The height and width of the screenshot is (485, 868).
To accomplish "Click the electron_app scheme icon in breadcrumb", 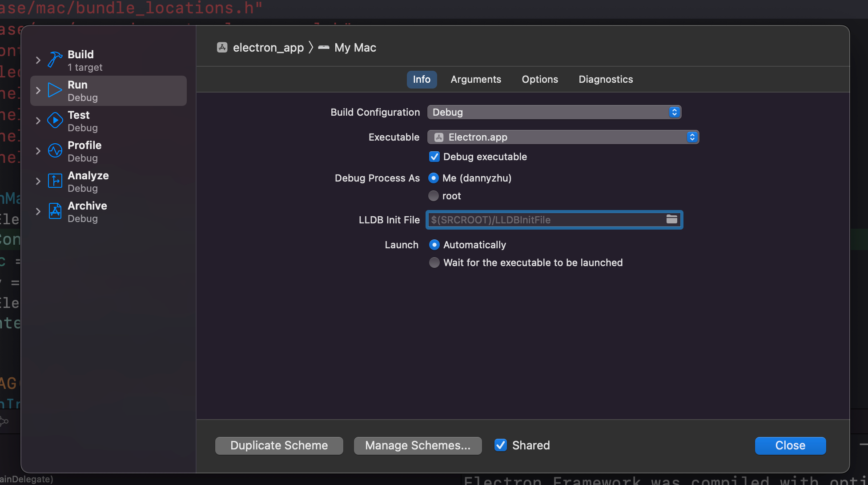I will point(222,47).
